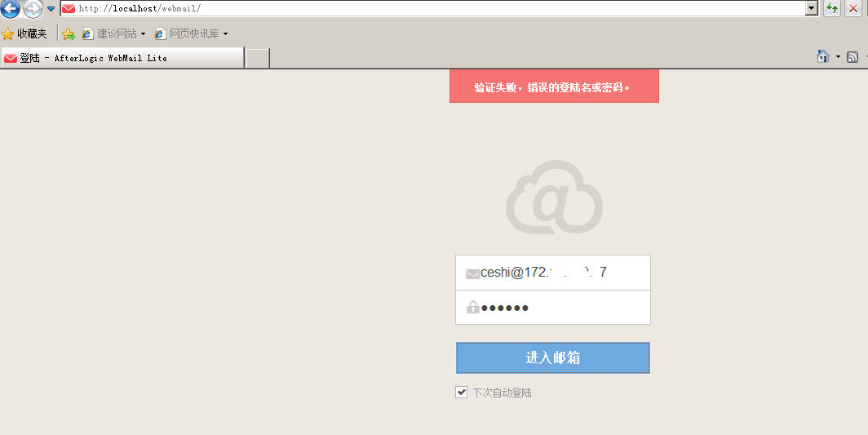Screen dimensions: 868x435
Task: Click the password input field
Action: (x=553, y=308)
